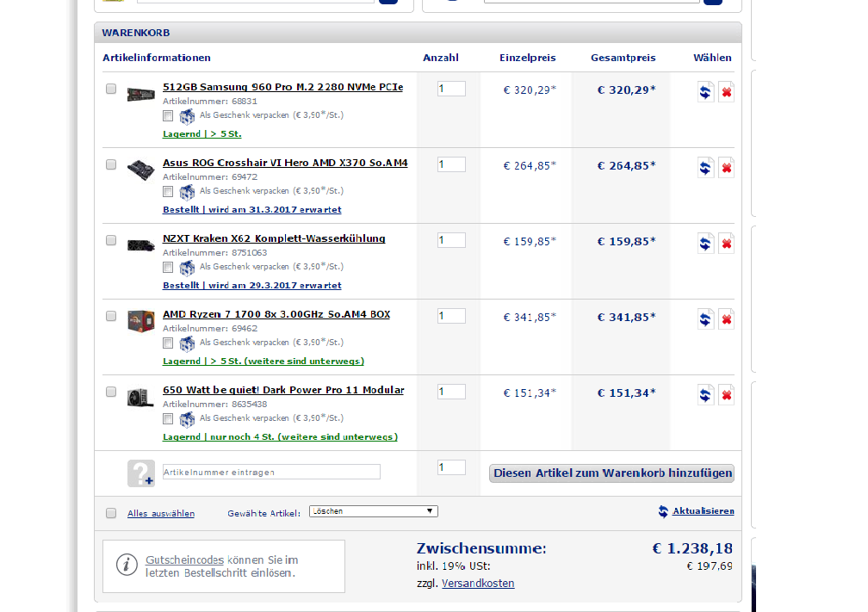Click gift box icon under Asus ROG Crosshair
The width and height of the screenshot is (868, 612).
[187, 192]
